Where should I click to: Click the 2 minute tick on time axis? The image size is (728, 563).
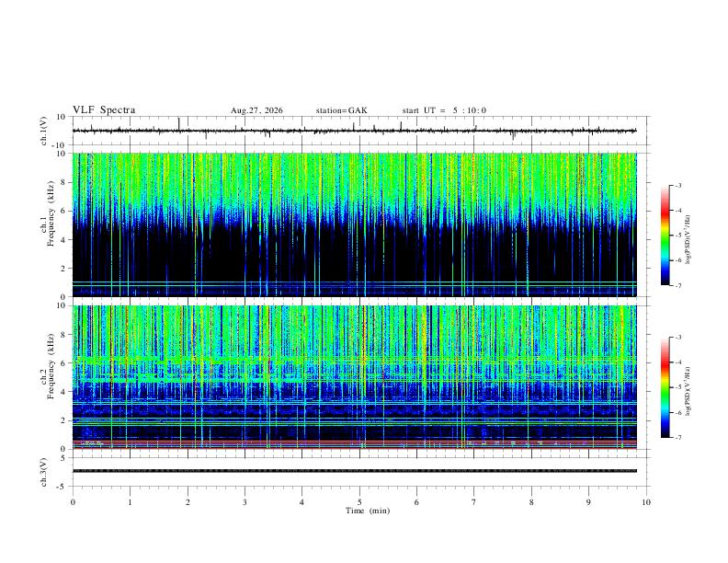point(188,502)
